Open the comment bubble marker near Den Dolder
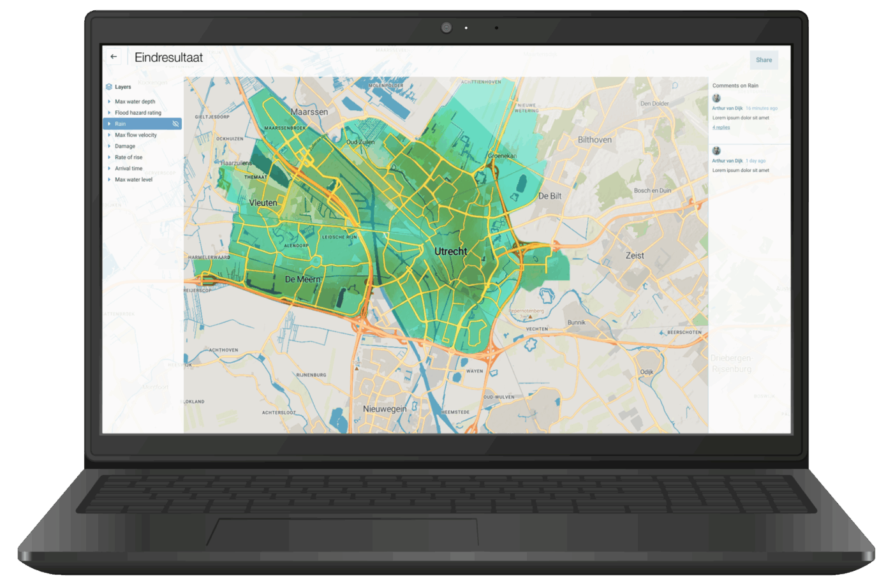Viewport: 893px width, 588px height. coord(675,85)
